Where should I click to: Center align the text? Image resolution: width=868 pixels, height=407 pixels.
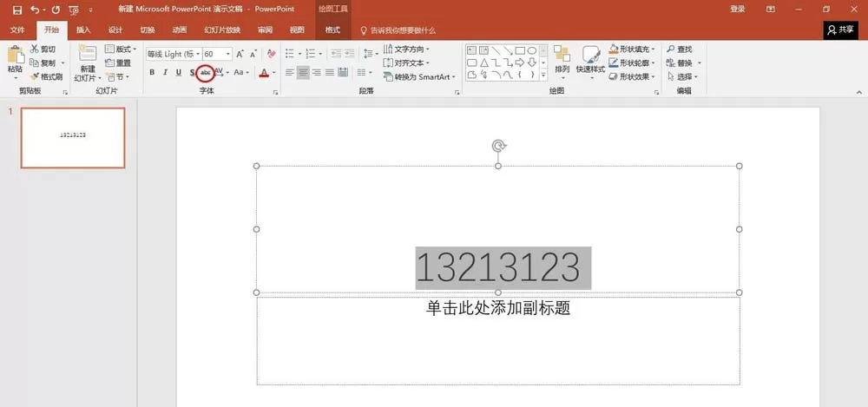(303, 73)
